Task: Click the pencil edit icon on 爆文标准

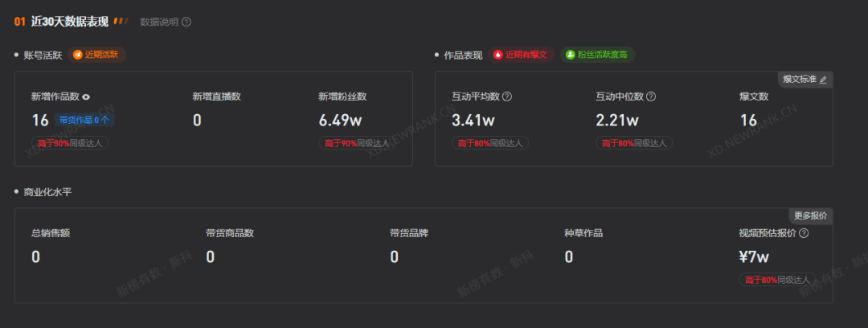Action: point(823,80)
